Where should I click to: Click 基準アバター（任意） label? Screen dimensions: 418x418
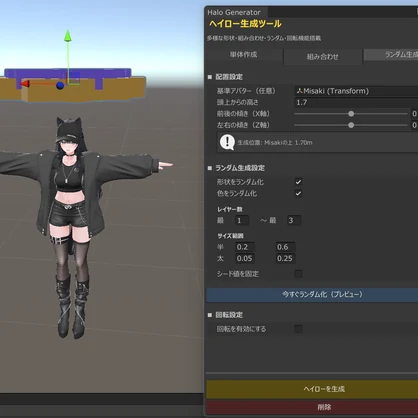tap(246, 91)
